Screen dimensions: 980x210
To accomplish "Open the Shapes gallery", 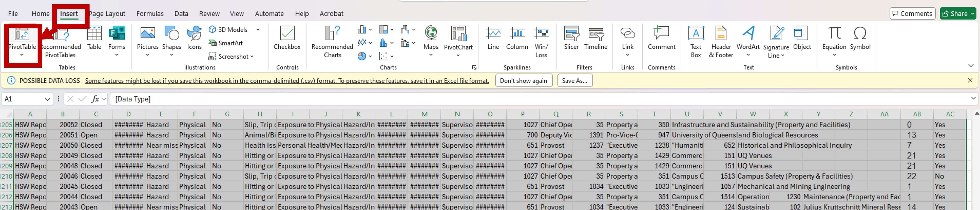I will click(x=171, y=41).
